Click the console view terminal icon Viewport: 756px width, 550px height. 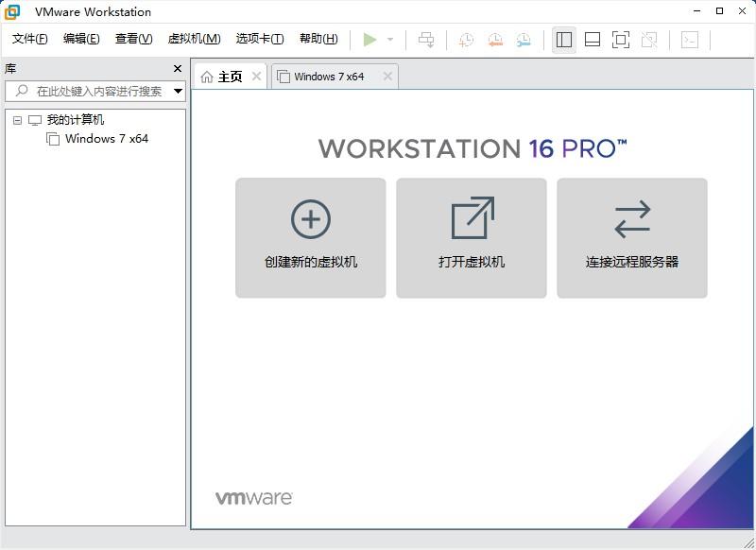coord(691,40)
